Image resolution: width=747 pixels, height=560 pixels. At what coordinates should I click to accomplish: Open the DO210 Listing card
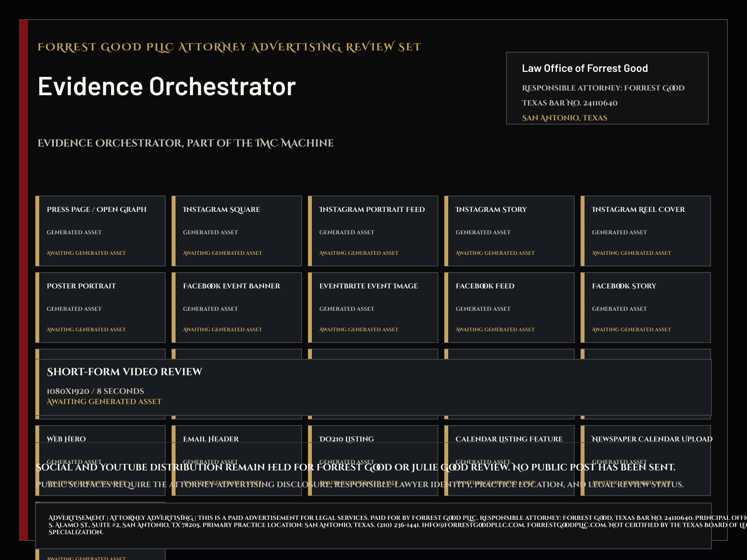[373, 461]
